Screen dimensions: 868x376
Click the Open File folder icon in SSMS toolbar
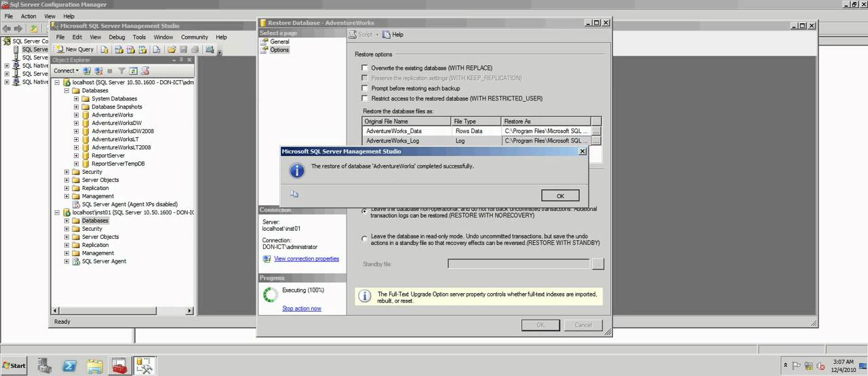(x=172, y=50)
